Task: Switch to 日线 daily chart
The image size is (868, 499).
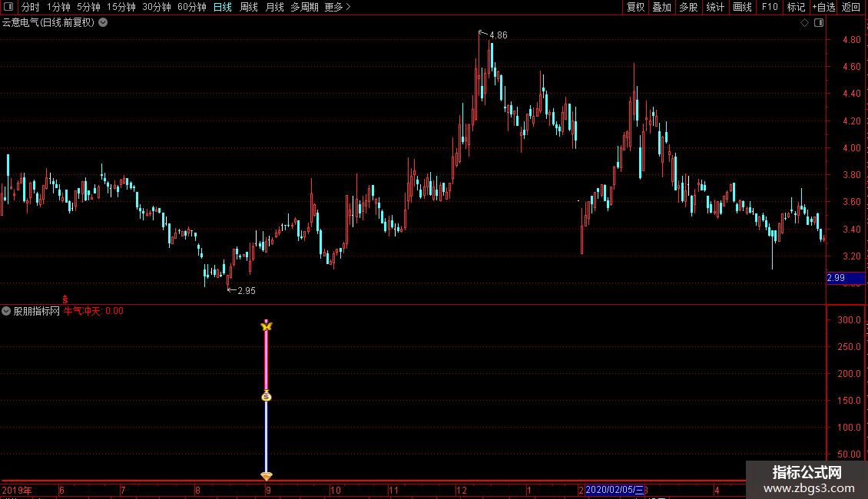Action: pyautogui.click(x=223, y=7)
